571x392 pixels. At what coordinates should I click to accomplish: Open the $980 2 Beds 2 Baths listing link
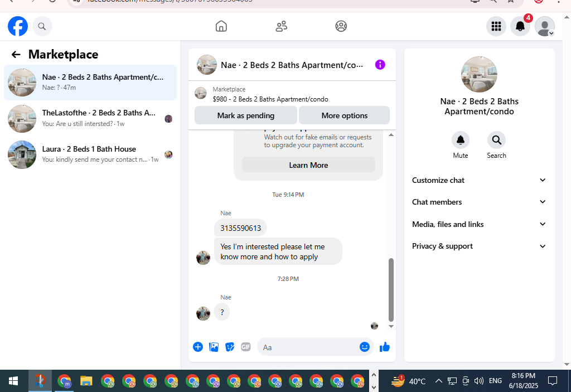pos(270,99)
